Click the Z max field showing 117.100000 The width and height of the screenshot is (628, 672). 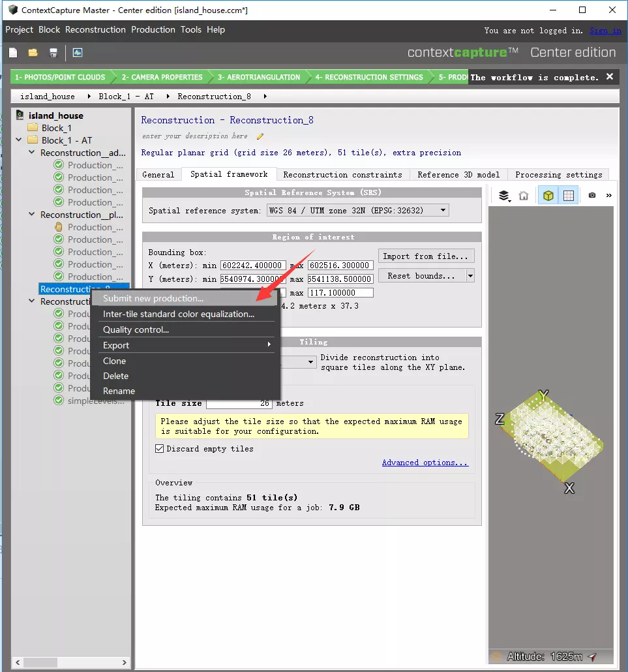tap(340, 293)
